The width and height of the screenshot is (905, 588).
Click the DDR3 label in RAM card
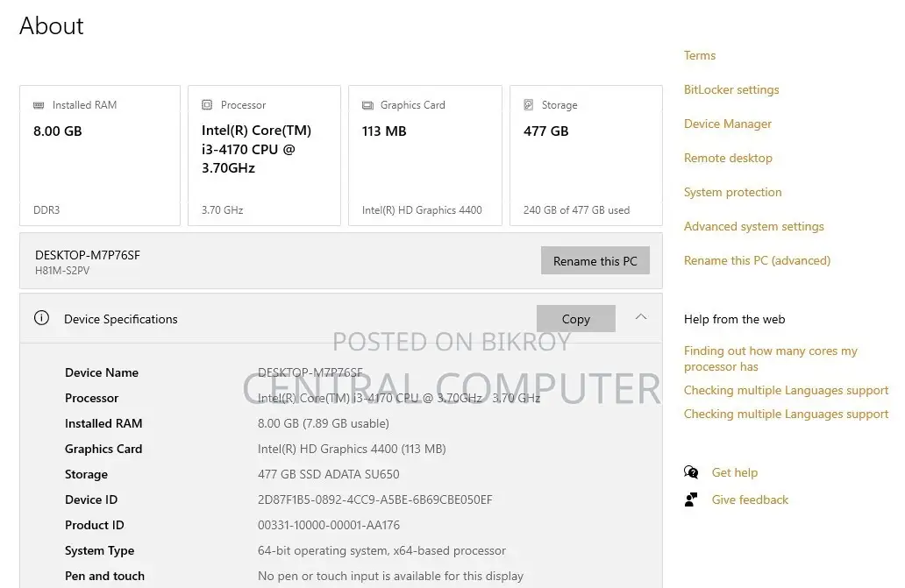(46, 210)
